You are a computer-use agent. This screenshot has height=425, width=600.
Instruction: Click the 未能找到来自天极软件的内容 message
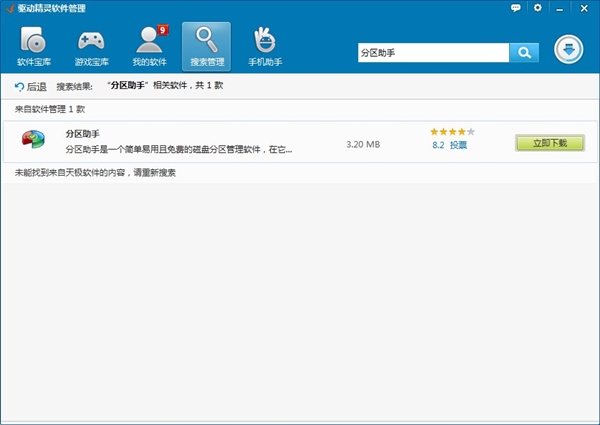click(x=95, y=173)
